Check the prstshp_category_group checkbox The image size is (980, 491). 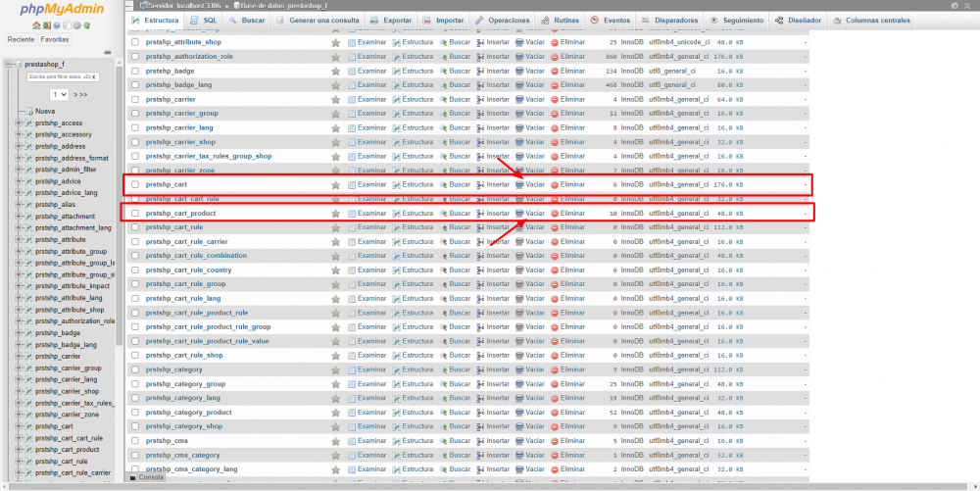[x=135, y=384]
